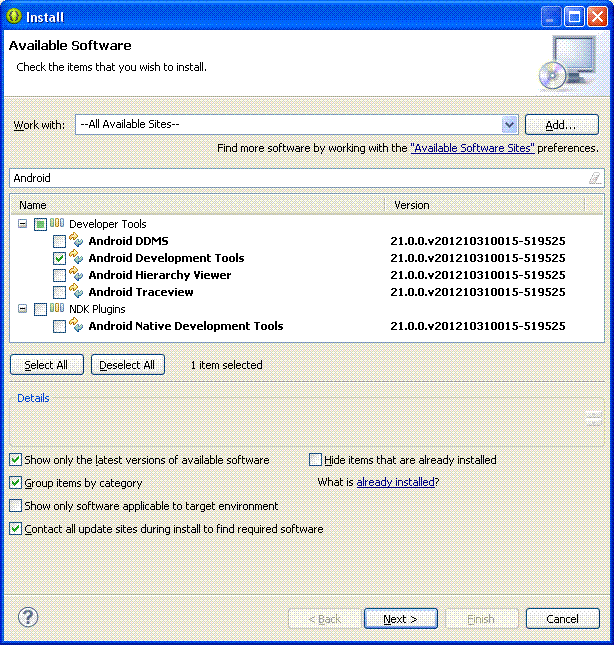614x645 pixels.
Task: Click the Cancel button
Action: (563, 619)
